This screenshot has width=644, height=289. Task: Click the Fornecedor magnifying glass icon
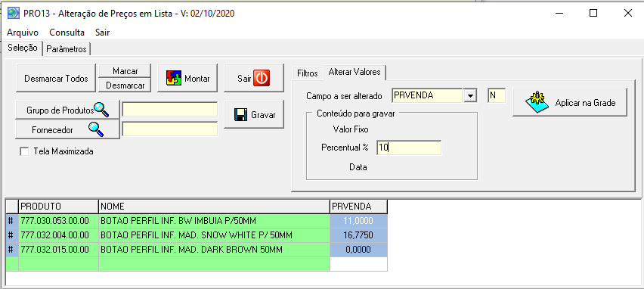(x=96, y=129)
